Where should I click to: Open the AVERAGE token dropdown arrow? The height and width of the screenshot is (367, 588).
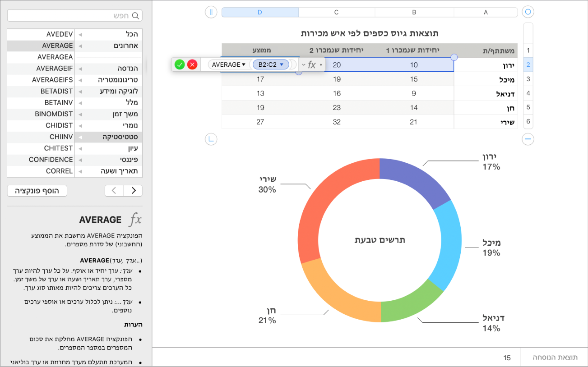(244, 64)
